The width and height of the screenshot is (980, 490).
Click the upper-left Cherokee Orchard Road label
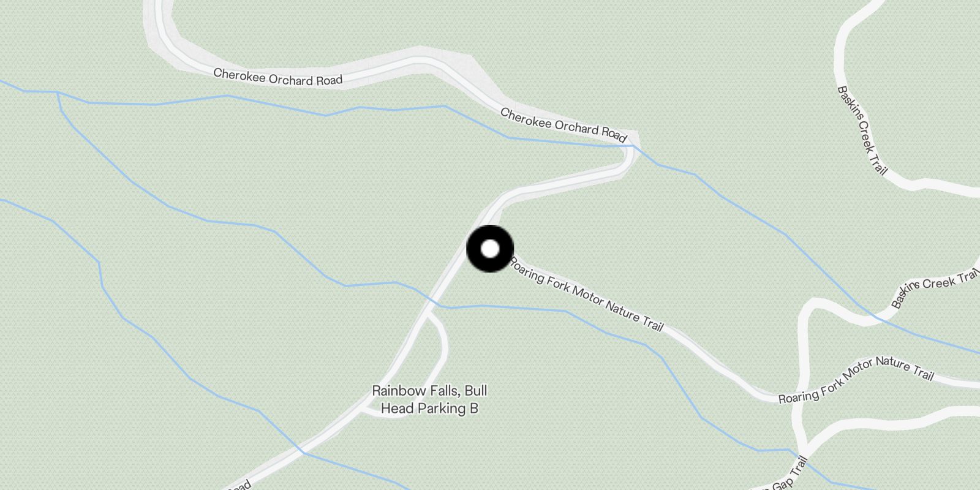277,77
